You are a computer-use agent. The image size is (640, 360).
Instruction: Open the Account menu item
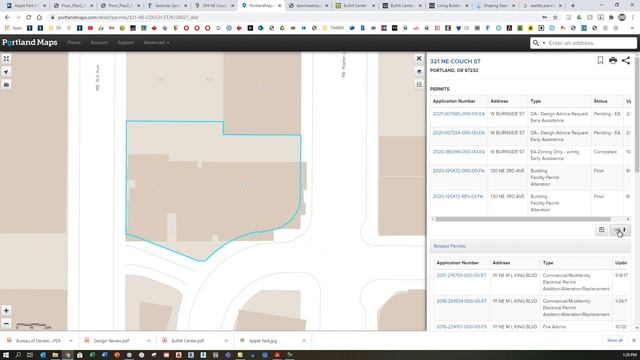click(99, 42)
